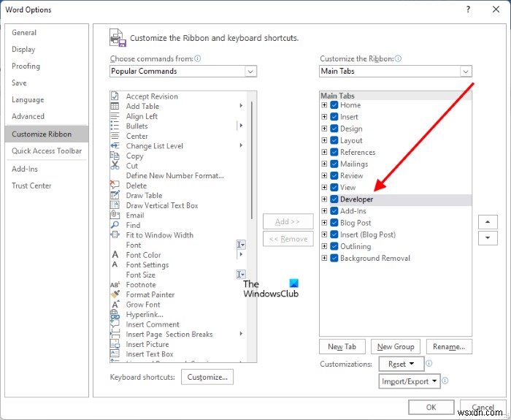511x420 pixels.
Task: Click the Add Table grid icon
Action: [x=115, y=106]
